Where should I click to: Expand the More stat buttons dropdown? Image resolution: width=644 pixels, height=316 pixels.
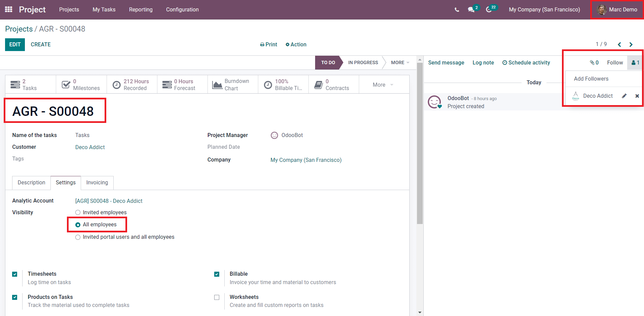pos(383,85)
